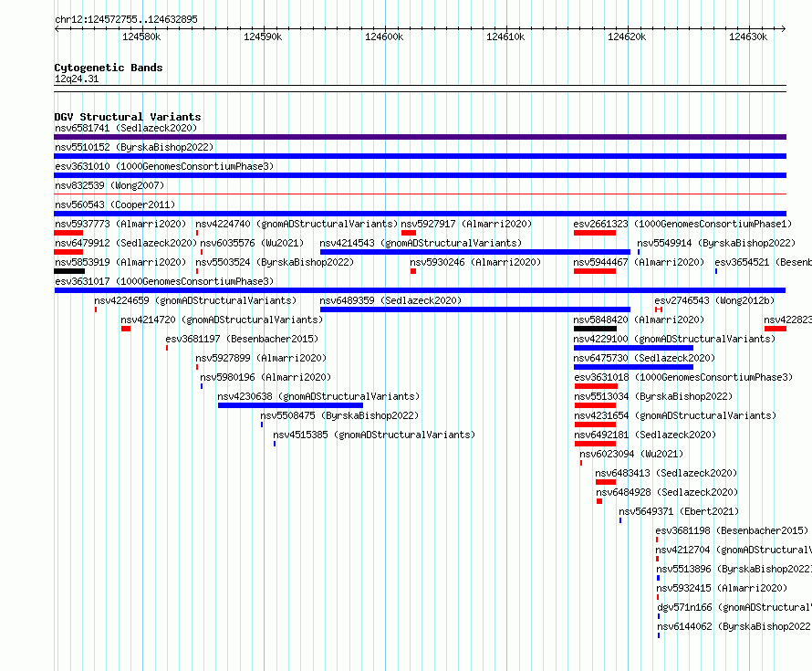Open nsv5503524 (ByrskaBishop2022) label
812x671 pixels.
tap(275, 262)
